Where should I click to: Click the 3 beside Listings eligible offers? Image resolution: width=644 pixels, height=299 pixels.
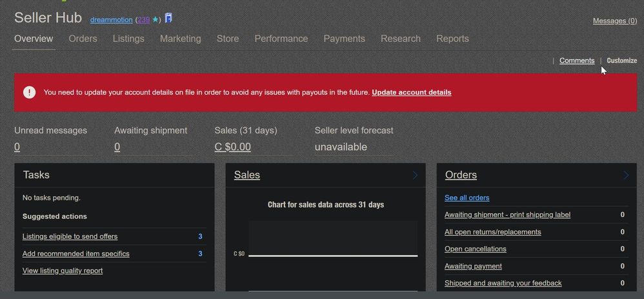coord(200,236)
